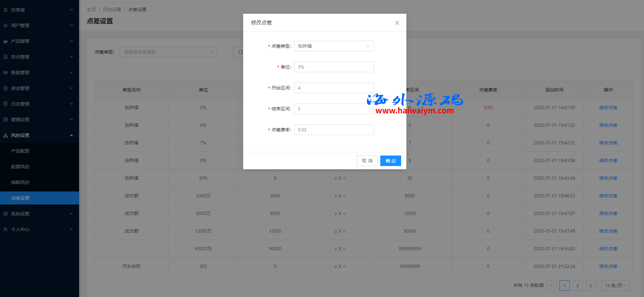Open the 10 条/页 page size selector
644x297 pixels.
point(615,286)
